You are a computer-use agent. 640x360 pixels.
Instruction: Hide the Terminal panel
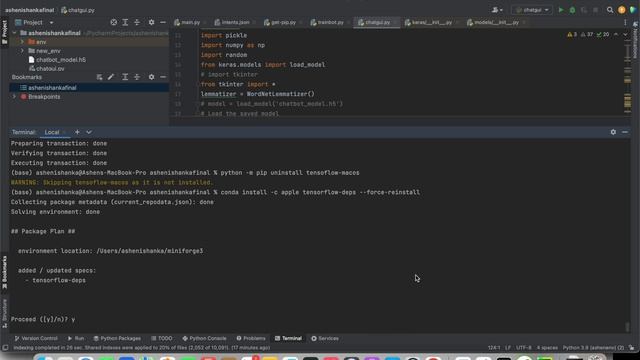[x=625, y=132]
